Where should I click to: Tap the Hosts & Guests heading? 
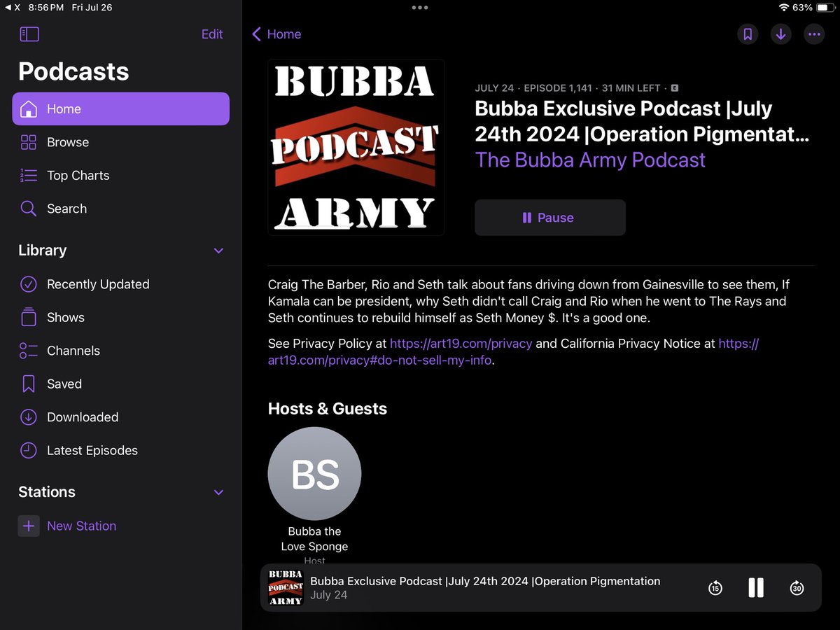click(328, 409)
